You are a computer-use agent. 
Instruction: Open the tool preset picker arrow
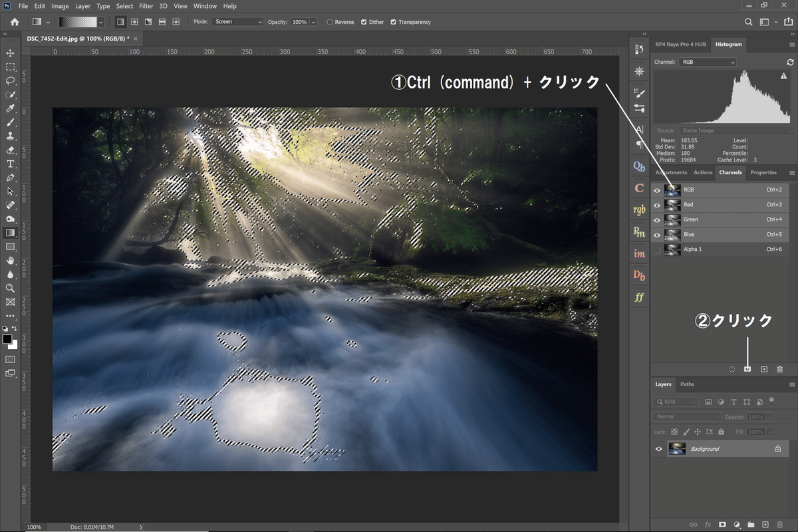tap(49, 22)
